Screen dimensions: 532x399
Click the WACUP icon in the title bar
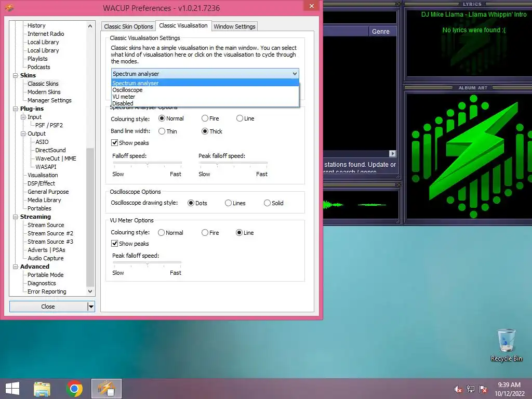(9, 7)
